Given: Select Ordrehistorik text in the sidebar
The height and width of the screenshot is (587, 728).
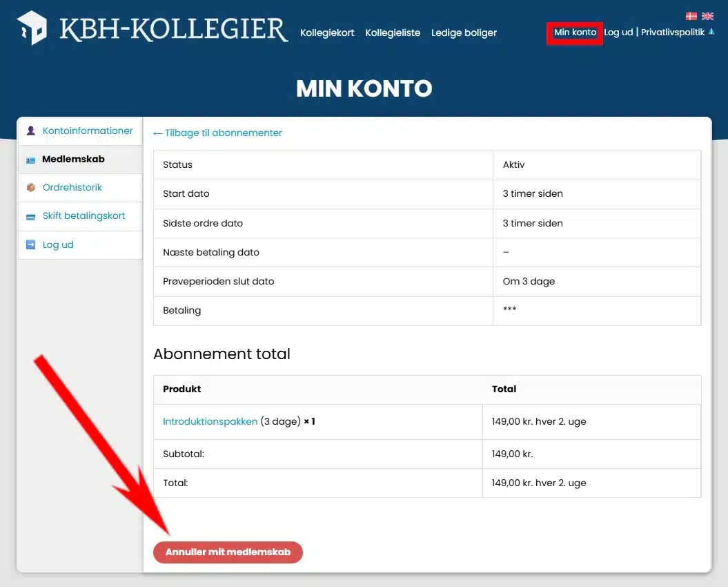Looking at the screenshot, I should pyautogui.click(x=72, y=187).
